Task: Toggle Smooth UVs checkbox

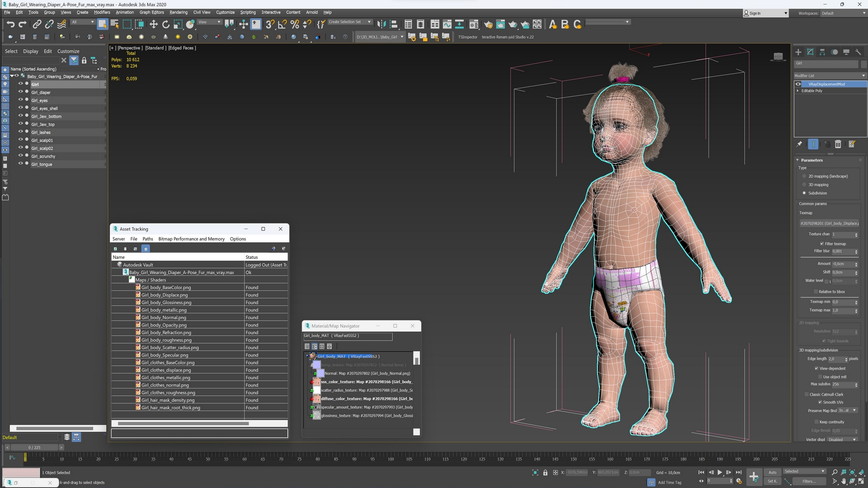Action: (820, 403)
